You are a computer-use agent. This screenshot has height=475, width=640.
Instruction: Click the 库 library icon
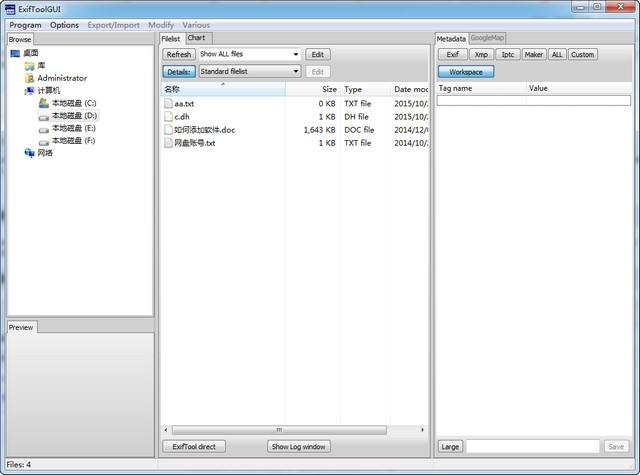[29, 65]
